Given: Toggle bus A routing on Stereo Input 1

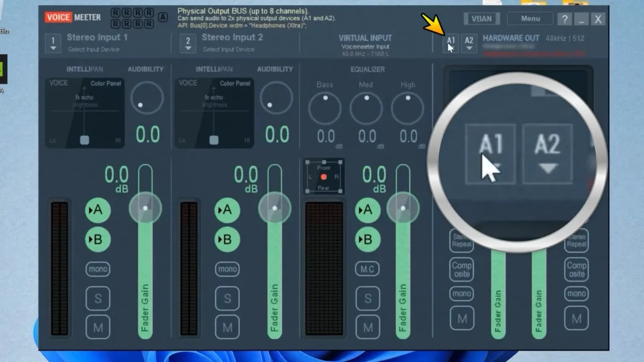Looking at the screenshot, I should (97, 210).
